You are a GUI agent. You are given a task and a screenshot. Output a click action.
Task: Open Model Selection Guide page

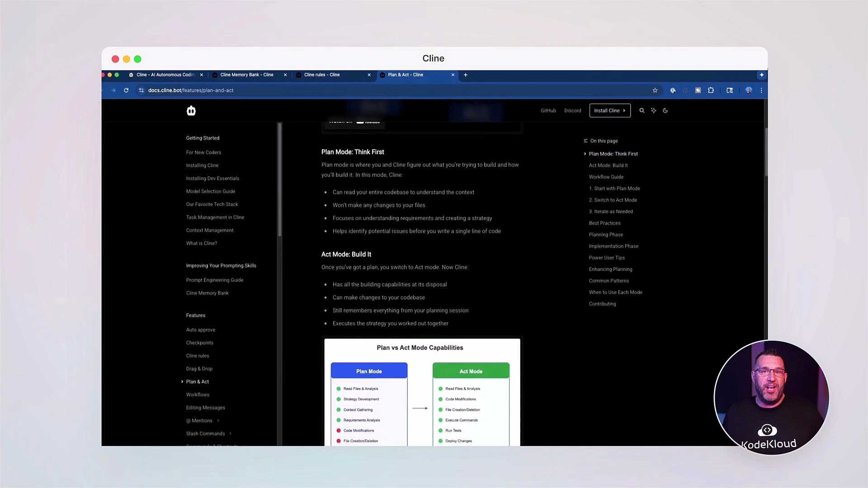click(x=211, y=192)
